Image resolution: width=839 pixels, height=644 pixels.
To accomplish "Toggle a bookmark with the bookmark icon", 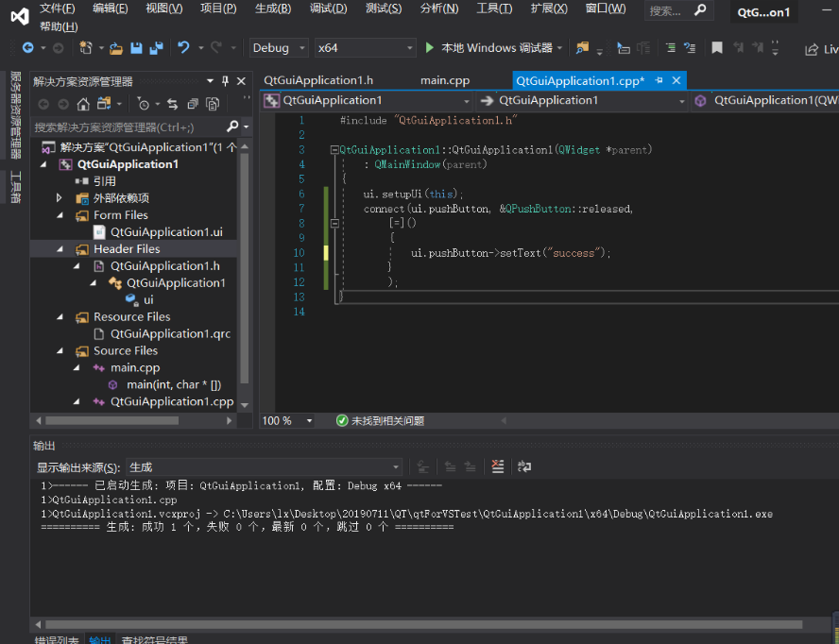I will coord(717,48).
